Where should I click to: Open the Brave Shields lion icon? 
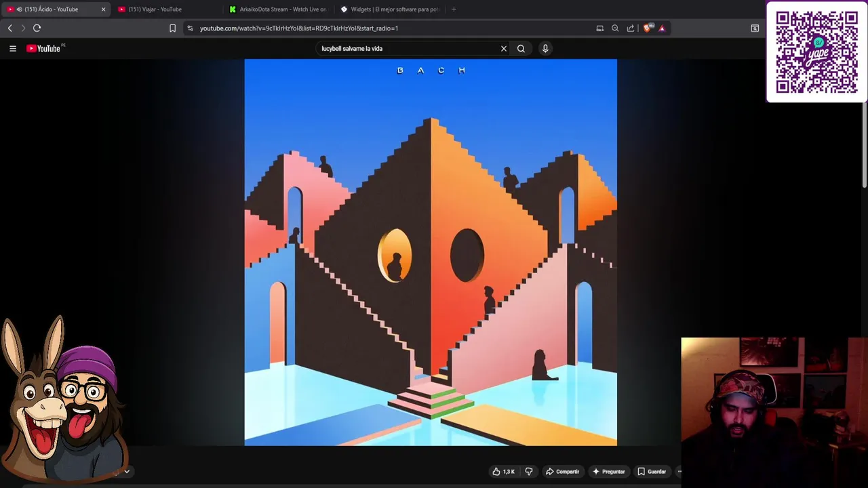point(647,28)
